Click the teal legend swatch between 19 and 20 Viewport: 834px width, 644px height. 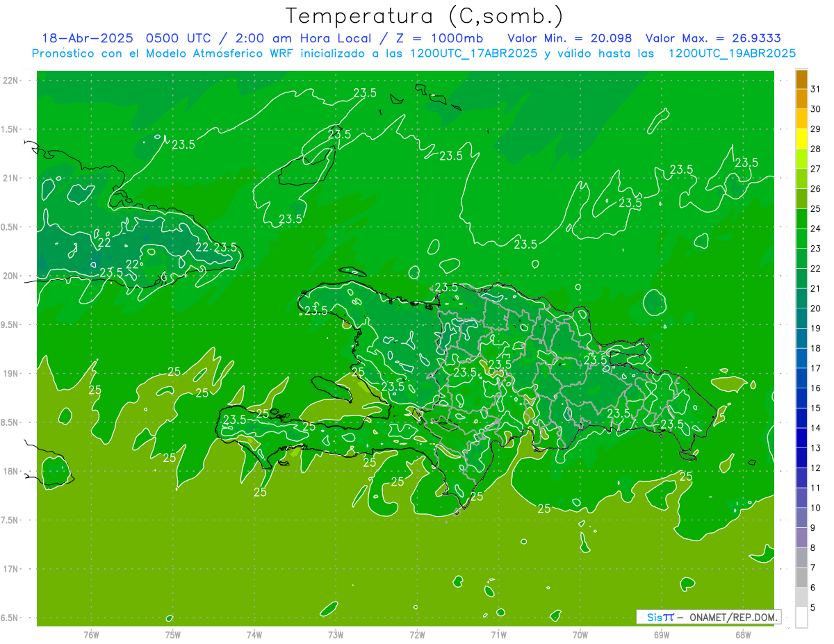(x=801, y=318)
